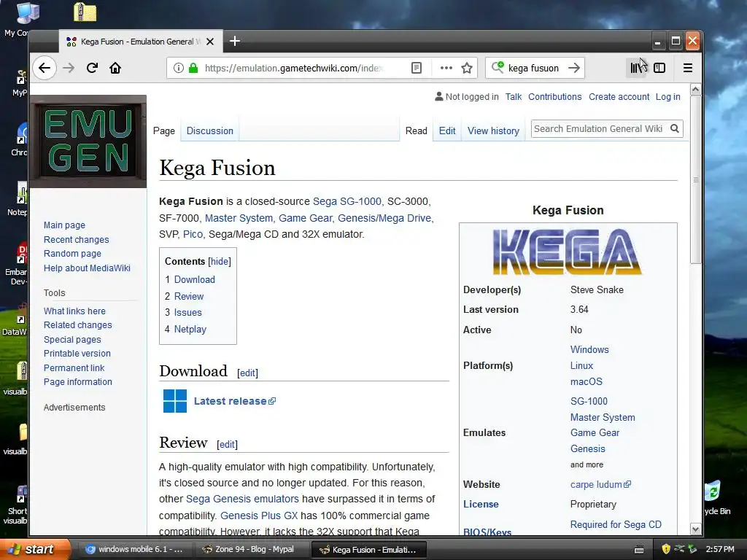Switch to windows mobile 6.1 taskbar item

tap(135, 550)
